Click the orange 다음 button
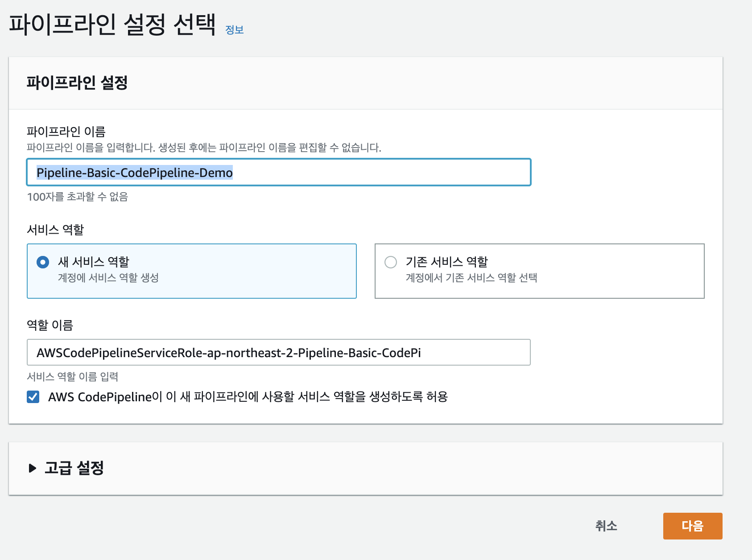752x560 pixels. [693, 526]
